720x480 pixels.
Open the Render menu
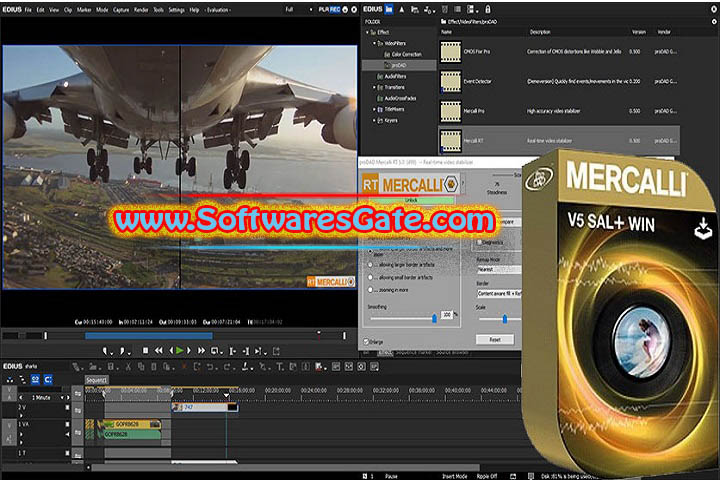tap(141, 10)
